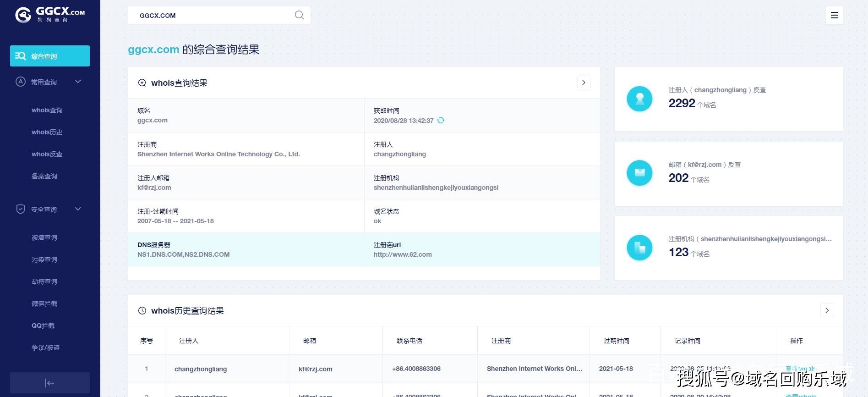
Task: Click the organization reverse lookup icon
Action: [x=639, y=248]
